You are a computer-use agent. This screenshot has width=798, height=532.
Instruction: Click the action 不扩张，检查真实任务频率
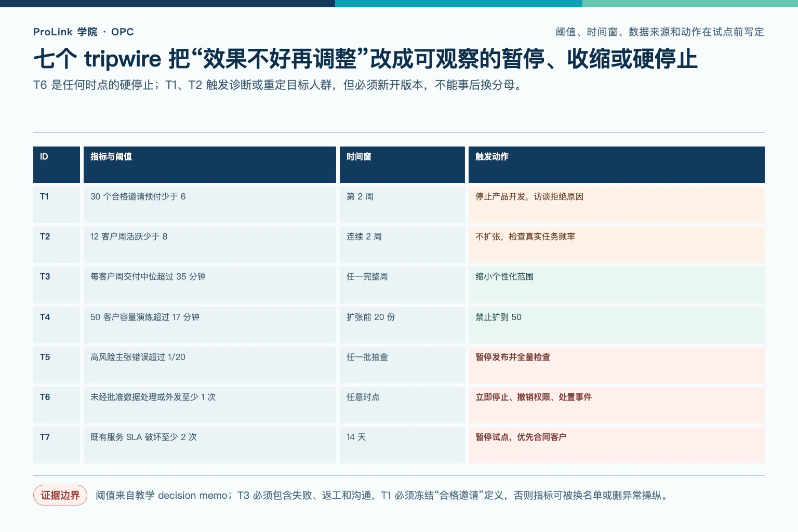617,245
